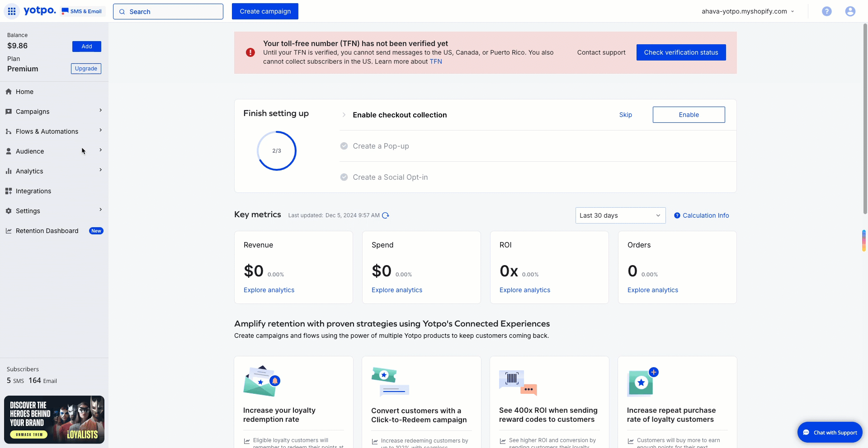Open Explore analytics under Orders
This screenshot has height=448, width=868.
653,290
